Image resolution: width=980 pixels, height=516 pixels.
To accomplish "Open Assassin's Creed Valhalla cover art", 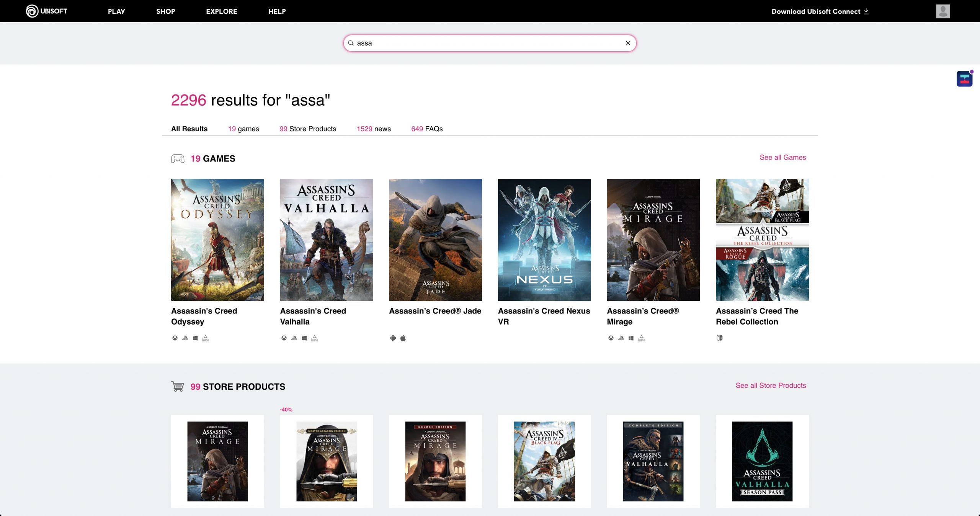I will [x=327, y=240].
